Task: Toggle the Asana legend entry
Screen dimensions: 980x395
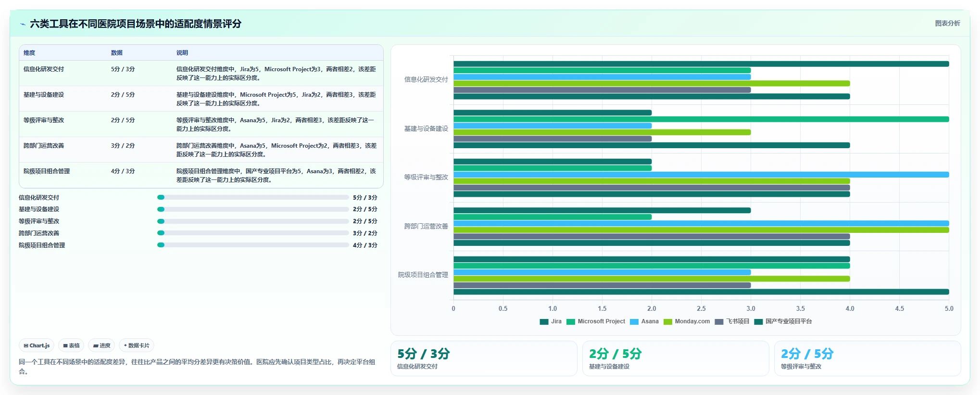Action: pyautogui.click(x=644, y=321)
